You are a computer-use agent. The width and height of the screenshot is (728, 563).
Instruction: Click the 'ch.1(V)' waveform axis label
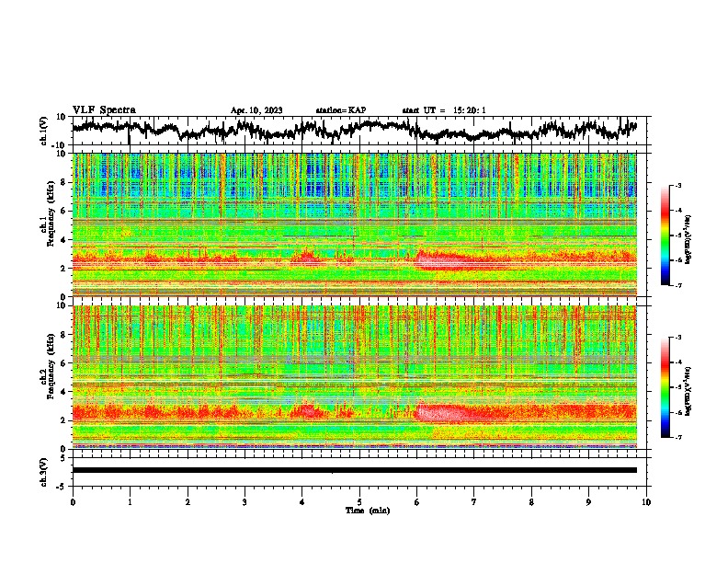coord(44,131)
